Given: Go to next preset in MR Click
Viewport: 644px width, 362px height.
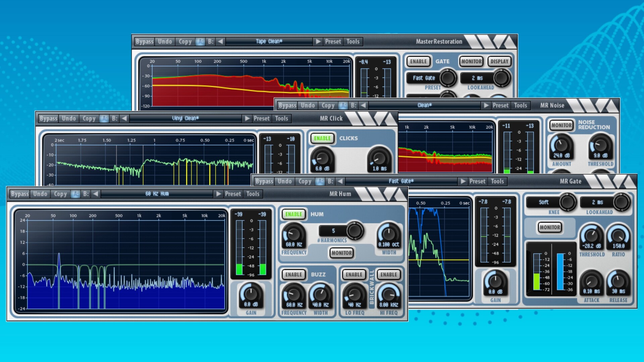Looking at the screenshot, I should point(247,118).
